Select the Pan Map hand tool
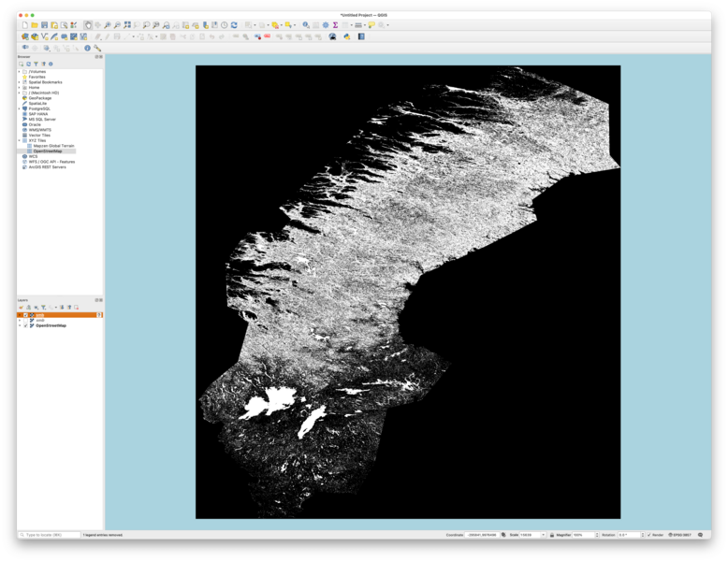The image size is (728, 561). click(x=88, y=25)
